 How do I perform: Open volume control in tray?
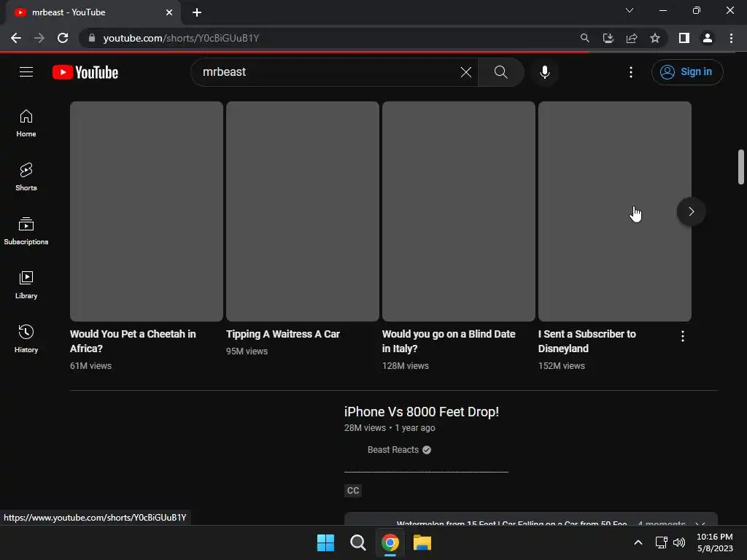point(679,542)
